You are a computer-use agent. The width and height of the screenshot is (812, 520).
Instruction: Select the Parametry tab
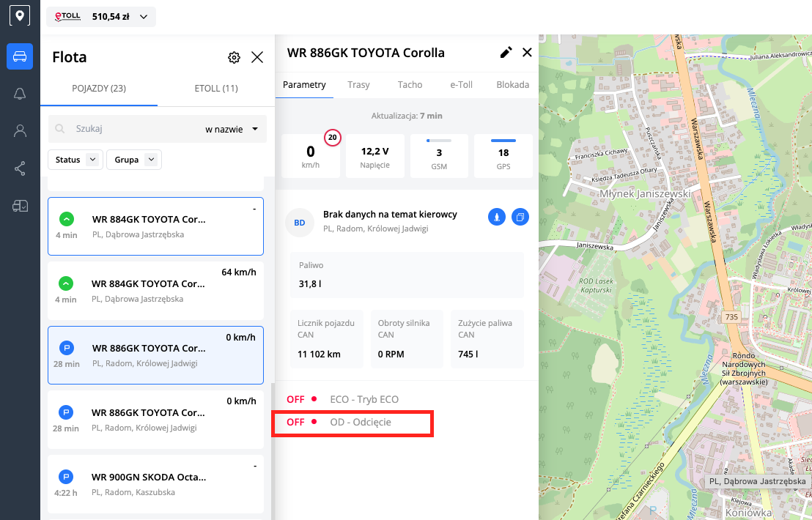pyautogui.click(x=305, y=84)
